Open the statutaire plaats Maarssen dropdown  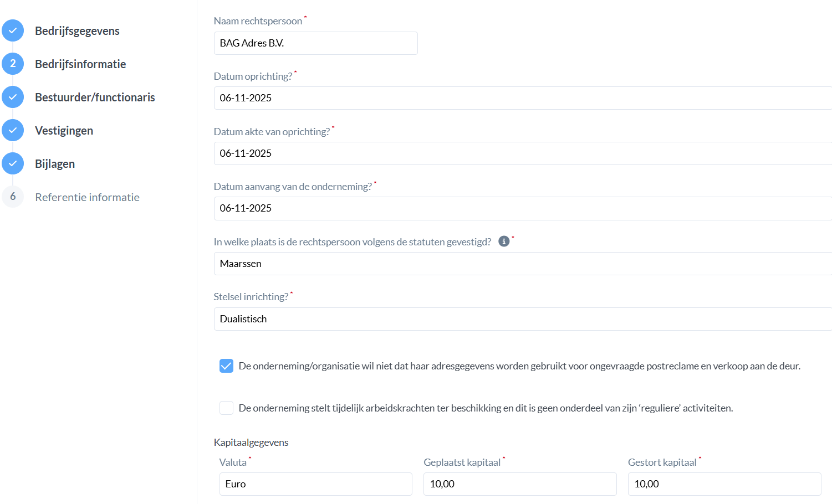pos(522,264)
